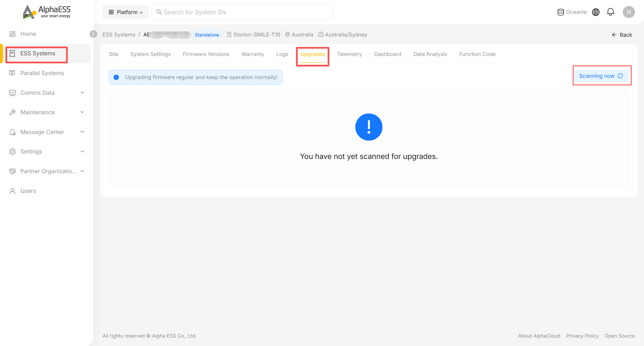Open About AlphaCloud link
Viewport: 644px width, 346px height.
click(x=539, y=336)
